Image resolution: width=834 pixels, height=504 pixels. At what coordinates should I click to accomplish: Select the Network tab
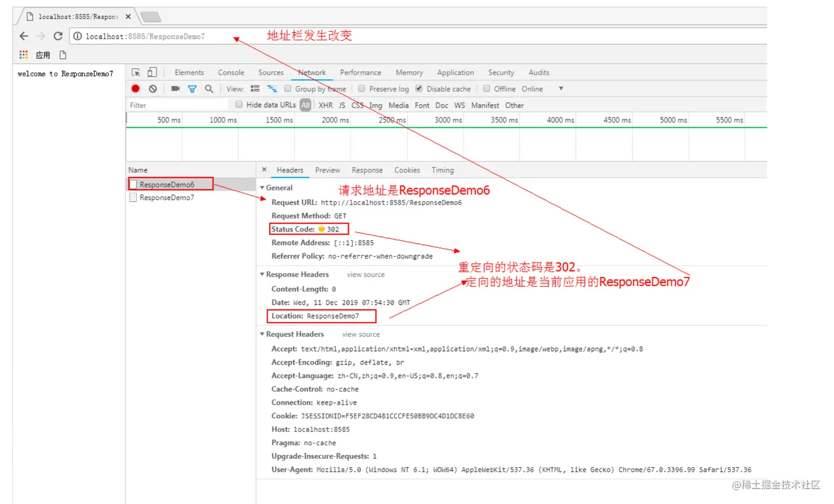(312, 72)
